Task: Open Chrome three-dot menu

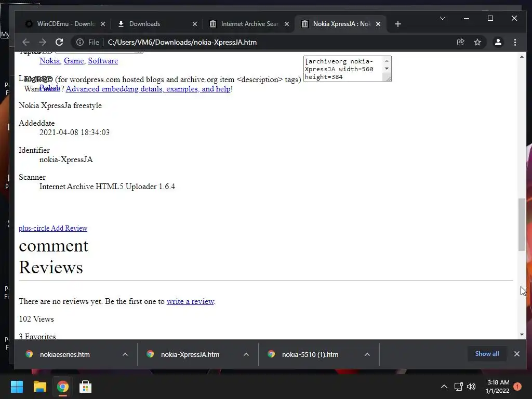Action: [x=515, y=42]
